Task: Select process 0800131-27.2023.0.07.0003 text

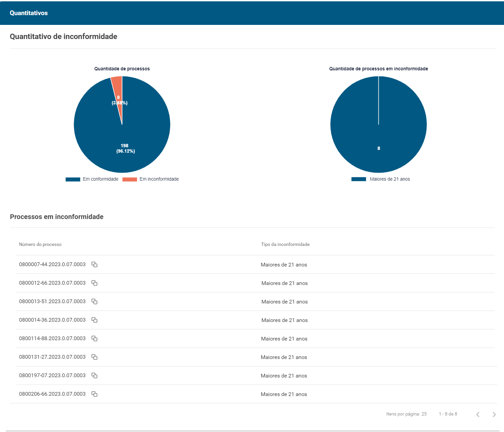Action: [x=52, y=357]
